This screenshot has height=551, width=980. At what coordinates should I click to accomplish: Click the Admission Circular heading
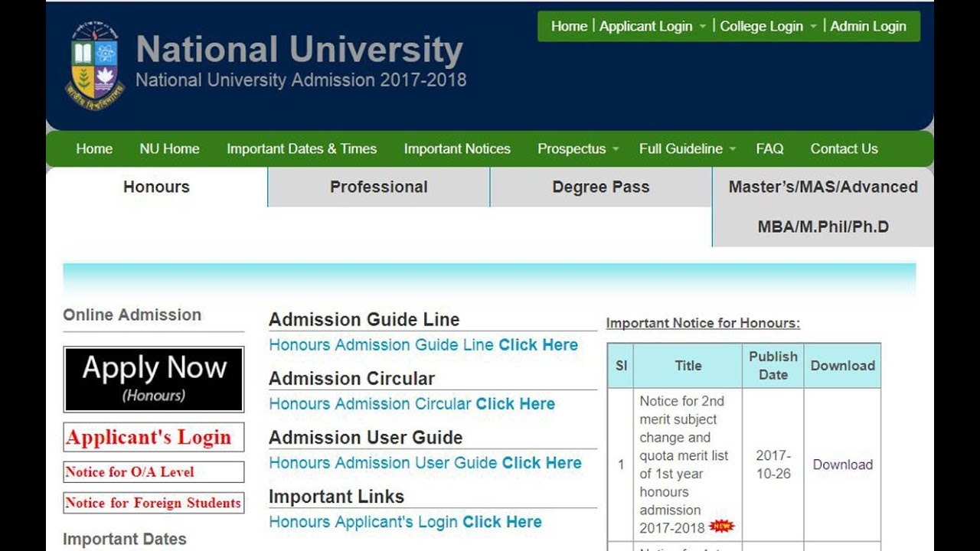click(351, 379)
